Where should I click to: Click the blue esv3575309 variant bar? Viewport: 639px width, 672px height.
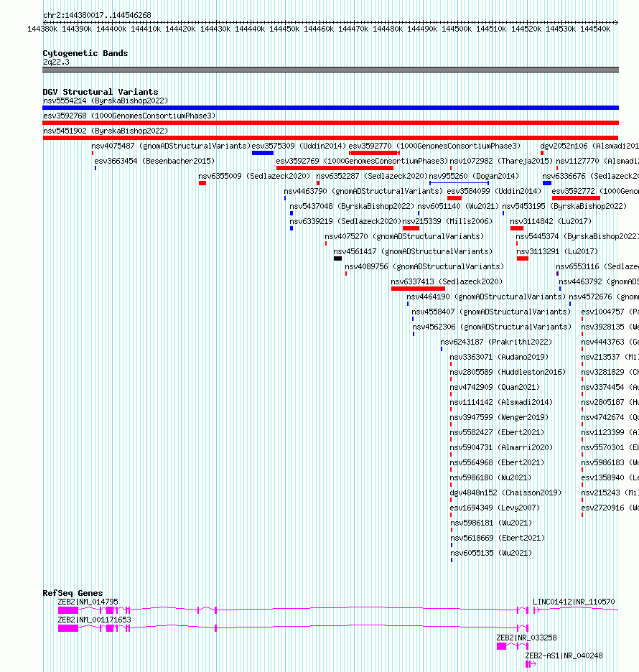(x=263, y=153)
